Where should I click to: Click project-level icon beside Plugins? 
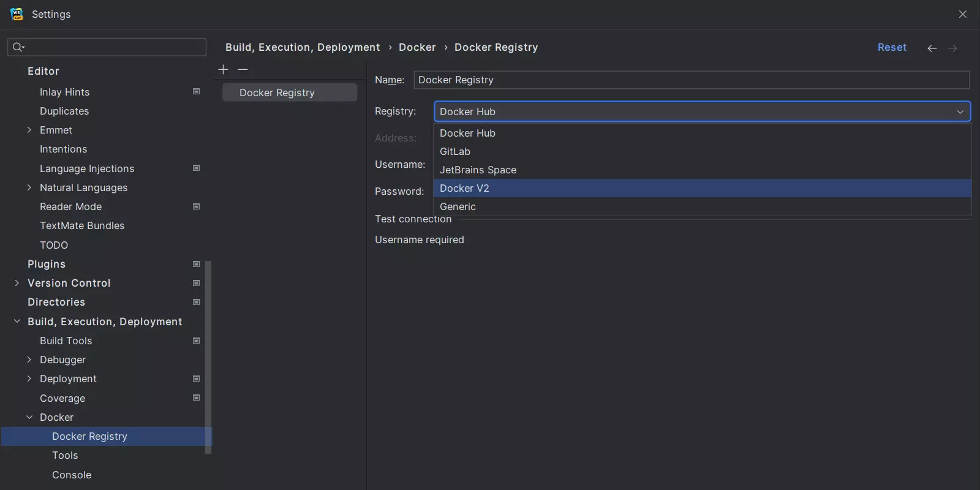(196, 264)
